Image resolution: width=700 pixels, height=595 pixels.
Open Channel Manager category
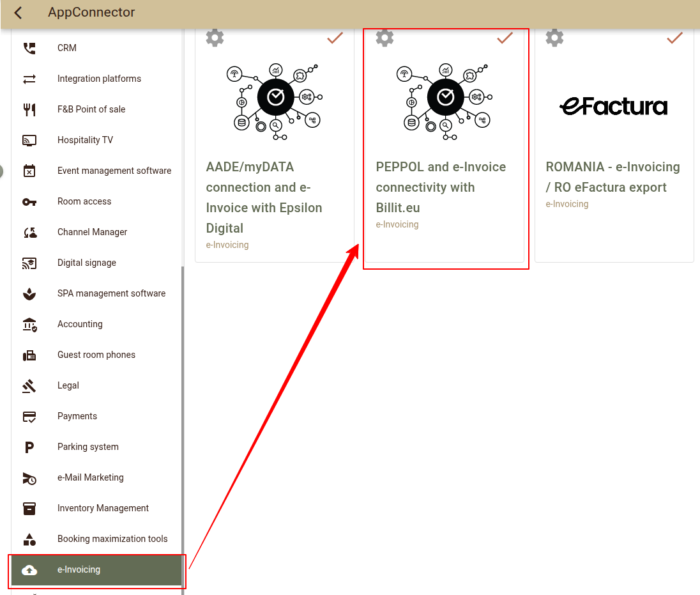pos(96,232)
